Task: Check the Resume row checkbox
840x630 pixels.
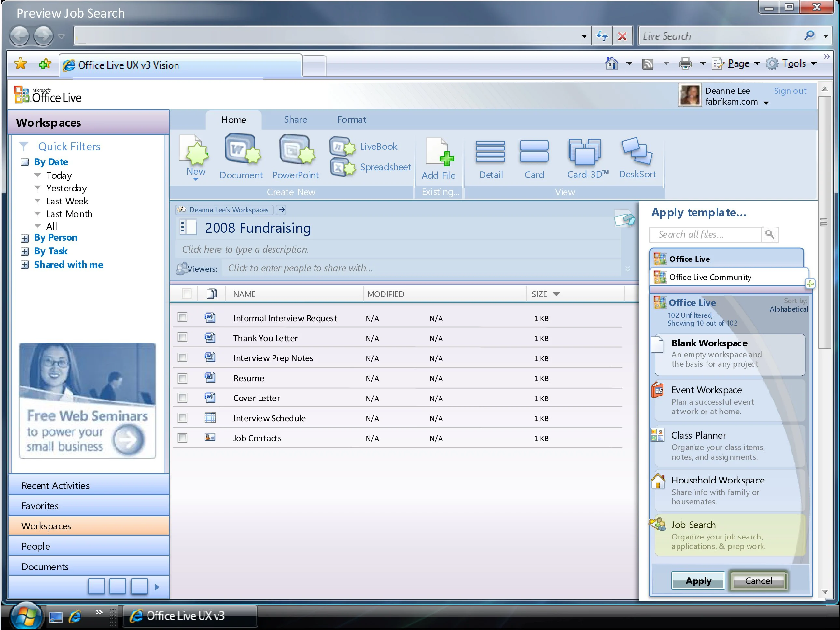Action: [182, 378]
